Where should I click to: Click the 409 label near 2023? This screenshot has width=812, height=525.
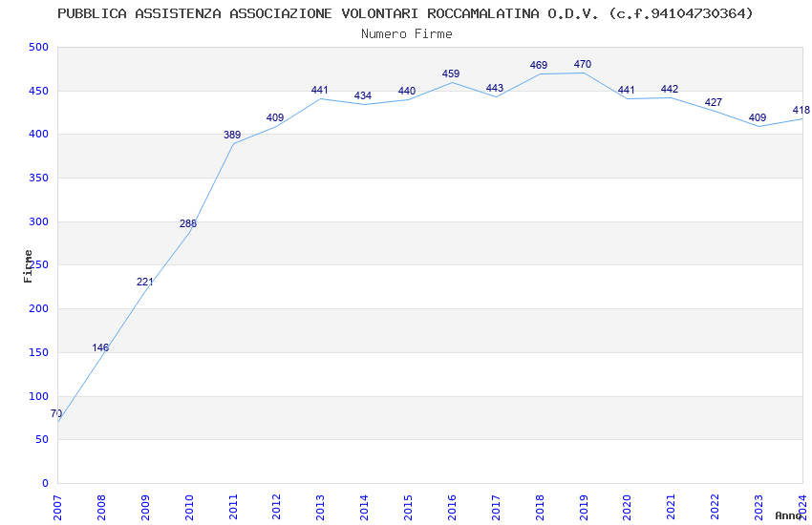click(758, 118)
